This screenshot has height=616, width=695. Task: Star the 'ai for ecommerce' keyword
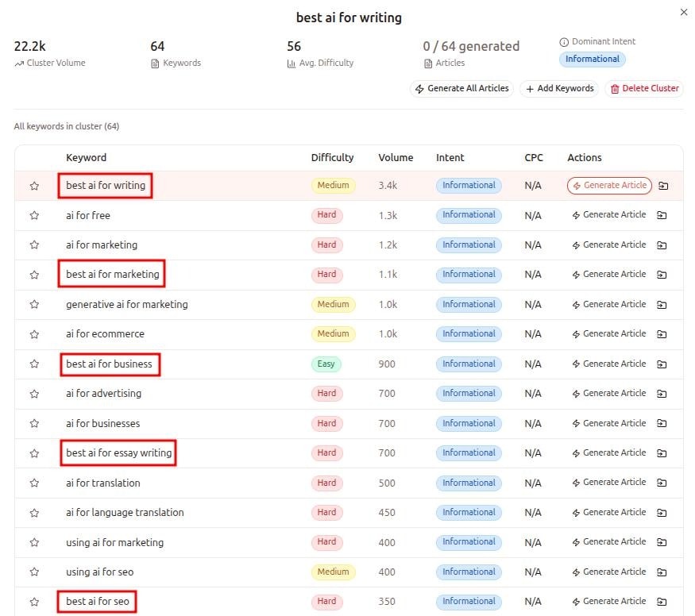[x=34, y=334]
